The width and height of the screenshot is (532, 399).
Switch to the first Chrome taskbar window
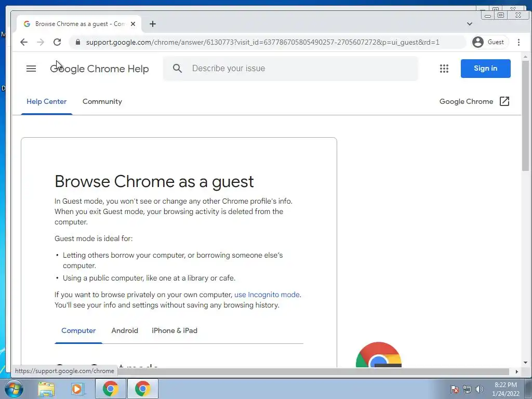point(111,389)
